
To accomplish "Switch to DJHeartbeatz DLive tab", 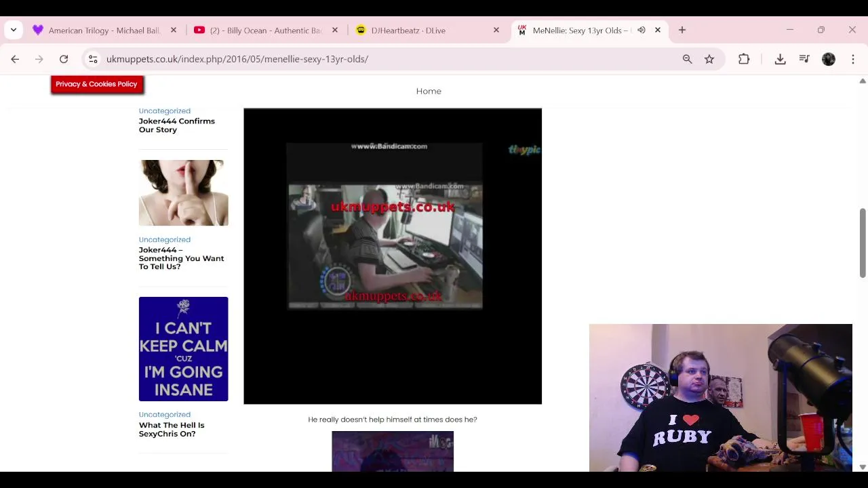I will pyautogui.click(x=427, y=30).
